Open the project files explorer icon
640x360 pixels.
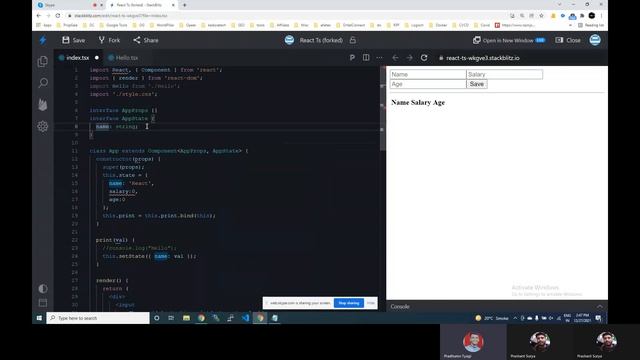(42, 62)
